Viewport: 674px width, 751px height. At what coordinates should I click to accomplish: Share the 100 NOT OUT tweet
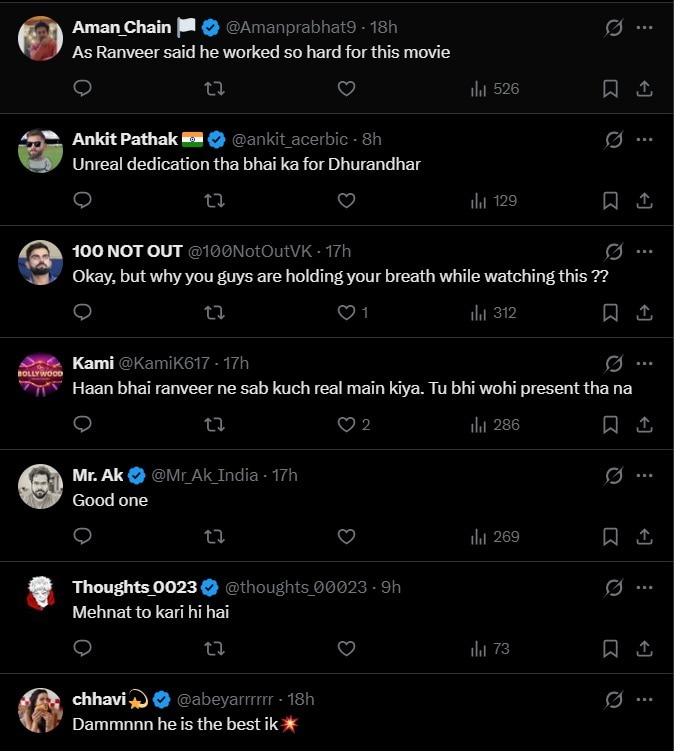645,313
